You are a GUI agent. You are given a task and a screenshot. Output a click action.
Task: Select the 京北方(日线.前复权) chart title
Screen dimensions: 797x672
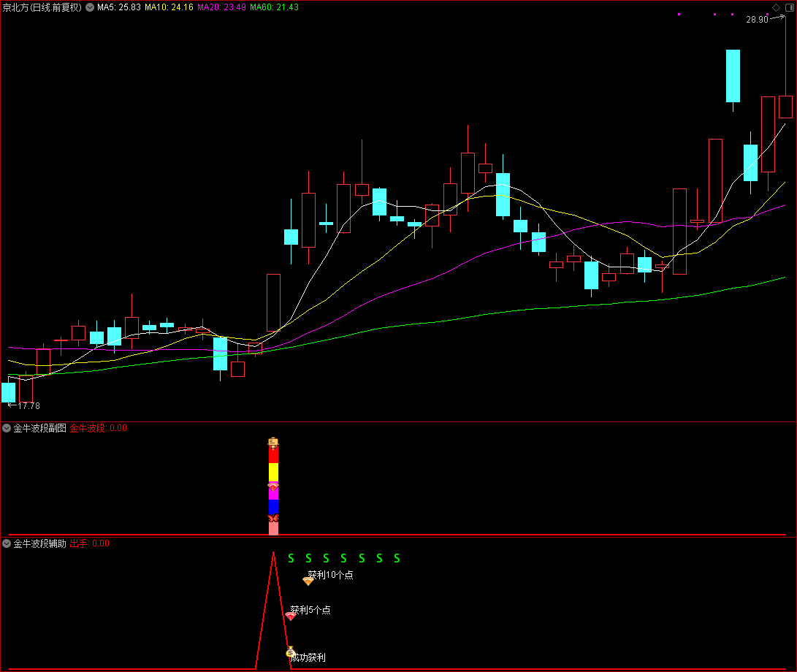42,7
